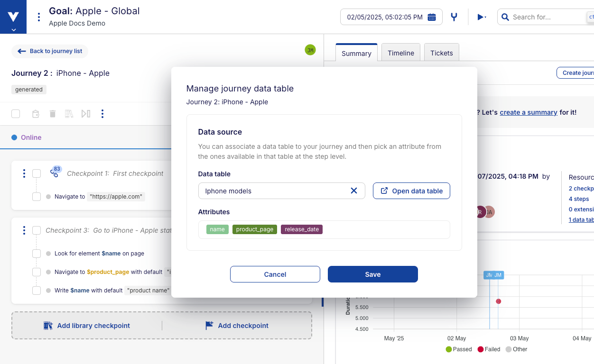Click the step-forward icon in journey toolbar
The width and height of the screenshot is (594, 364).
point(86,114)
